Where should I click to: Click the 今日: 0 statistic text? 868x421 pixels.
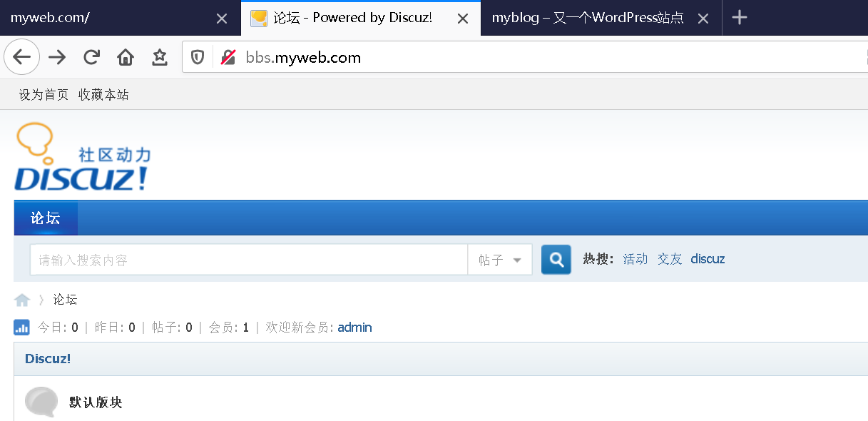[58, 328]
